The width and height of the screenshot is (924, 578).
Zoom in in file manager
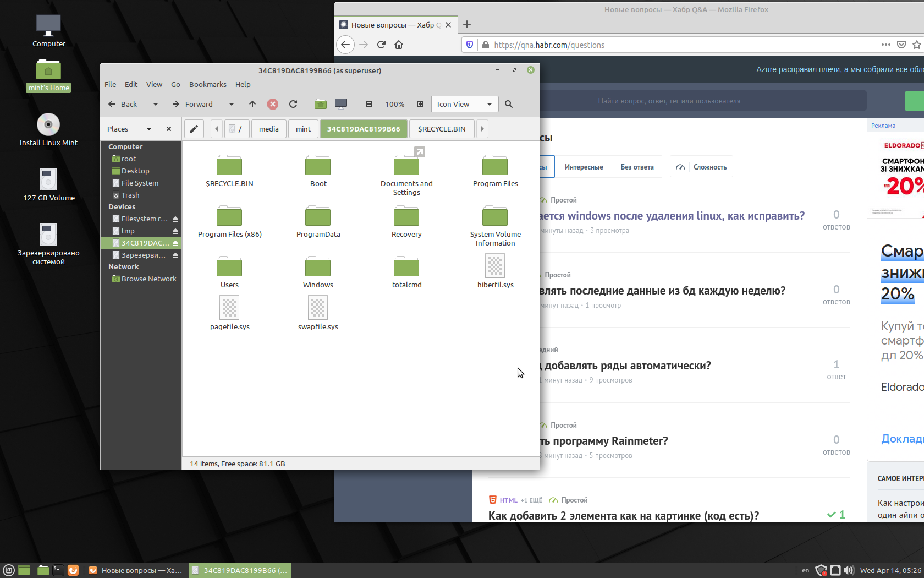click(x=420, y=104)
